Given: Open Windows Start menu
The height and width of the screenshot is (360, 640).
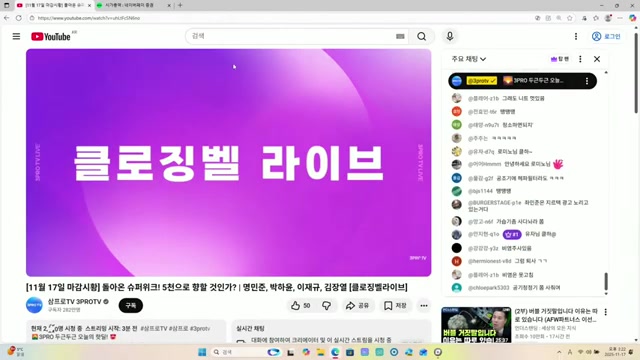Looking at the screenshot, I should point(202,352).
